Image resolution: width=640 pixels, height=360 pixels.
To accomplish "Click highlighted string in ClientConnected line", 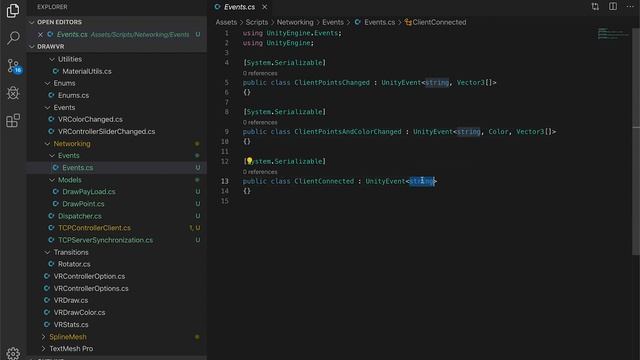I will [x=421, y=181].
